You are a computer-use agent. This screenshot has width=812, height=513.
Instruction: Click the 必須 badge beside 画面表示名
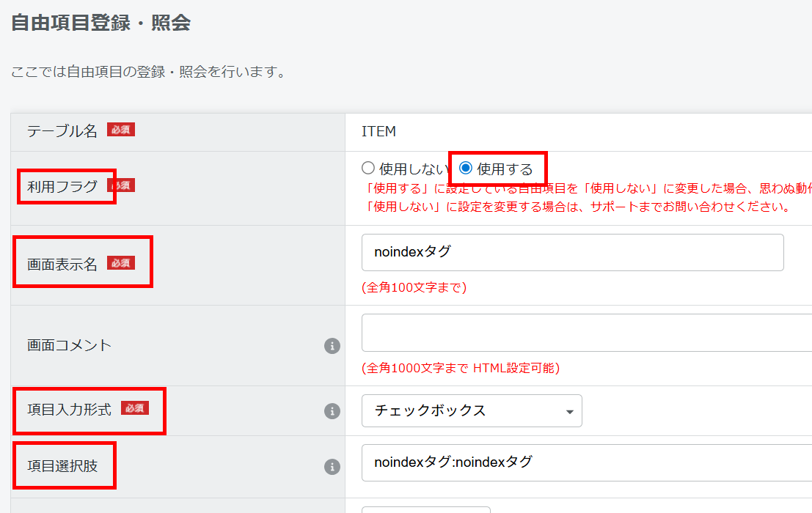pyautogui.click(x=121, y=262)
